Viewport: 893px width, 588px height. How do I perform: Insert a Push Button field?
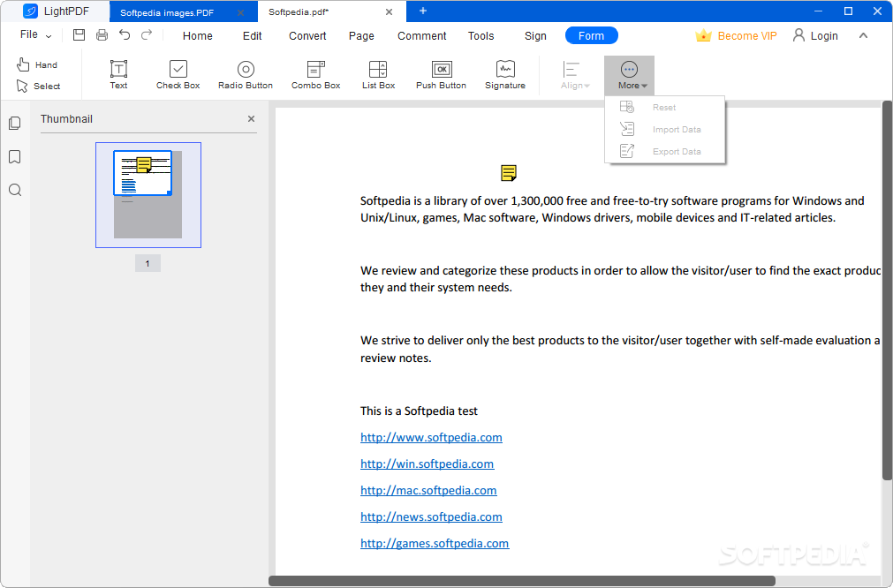point(441,74)
